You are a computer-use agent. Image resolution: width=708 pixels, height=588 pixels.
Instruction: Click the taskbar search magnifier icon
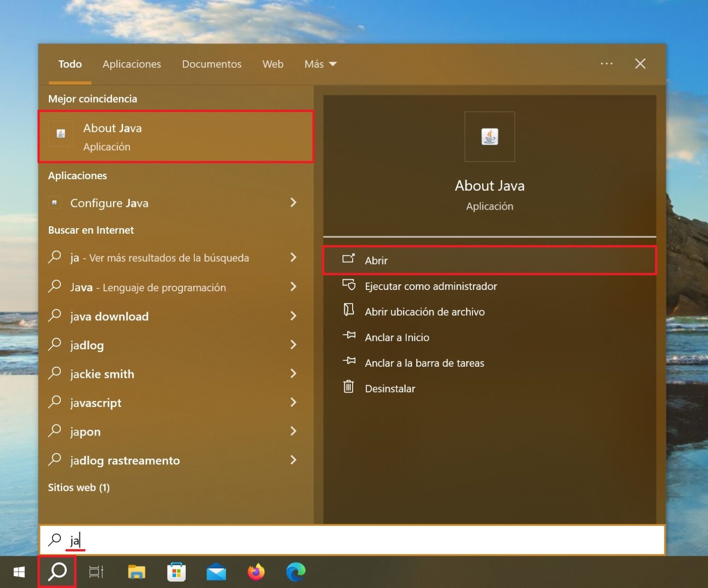tap(58, 572)
